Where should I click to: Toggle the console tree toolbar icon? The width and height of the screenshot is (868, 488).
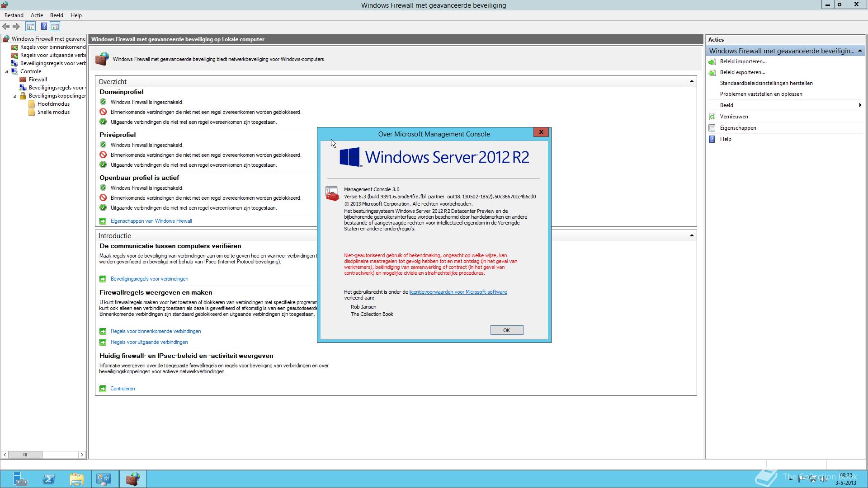[30, 27]
